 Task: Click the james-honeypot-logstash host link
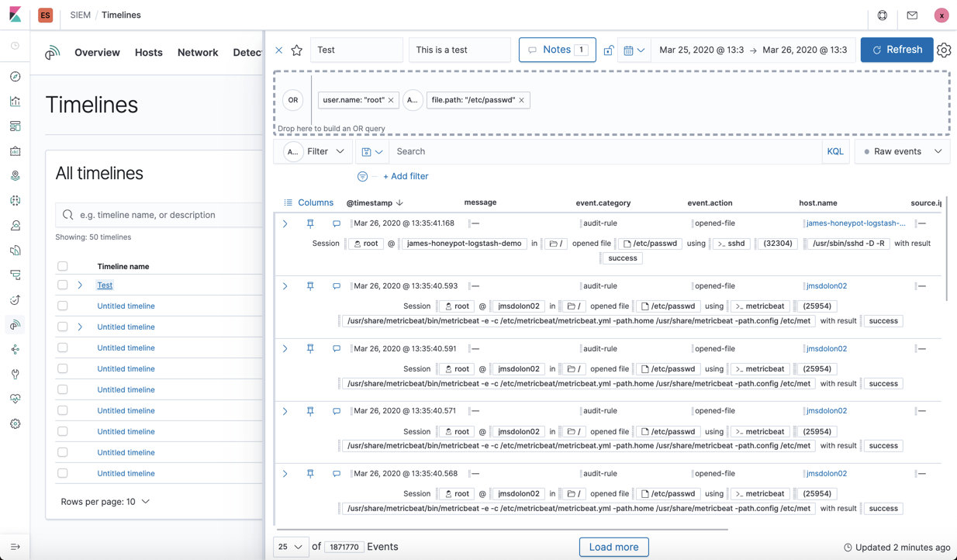856,223
